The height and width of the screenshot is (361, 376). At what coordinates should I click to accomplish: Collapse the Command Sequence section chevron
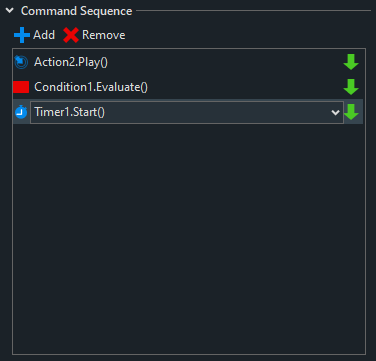[x=10, y=11]
